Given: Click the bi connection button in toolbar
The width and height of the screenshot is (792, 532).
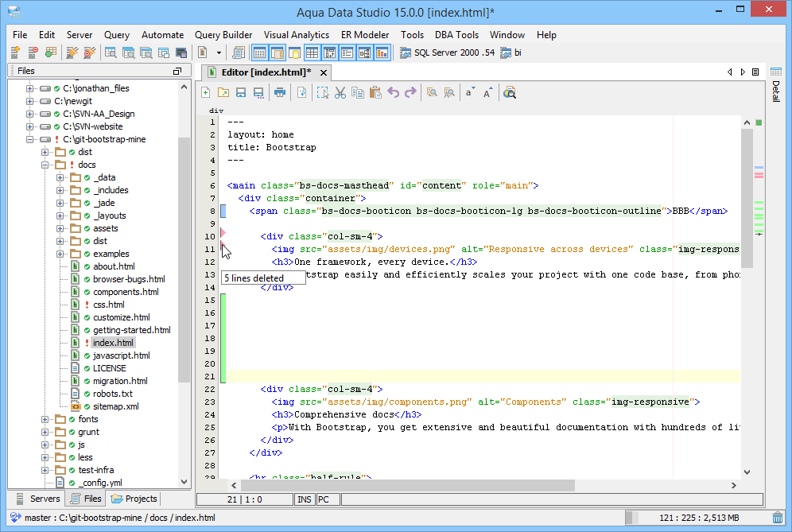Looking at the screenshot, I should click(511, 52).
